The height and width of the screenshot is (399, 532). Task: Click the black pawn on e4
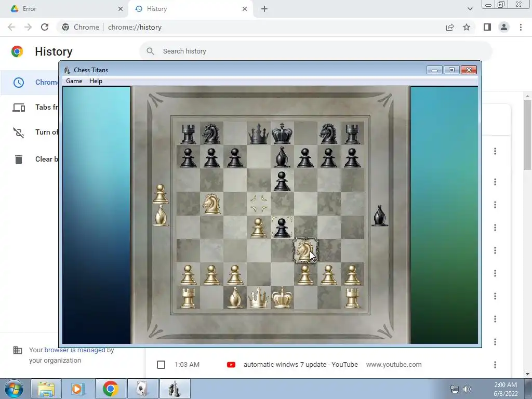click(x=282, y=228)
